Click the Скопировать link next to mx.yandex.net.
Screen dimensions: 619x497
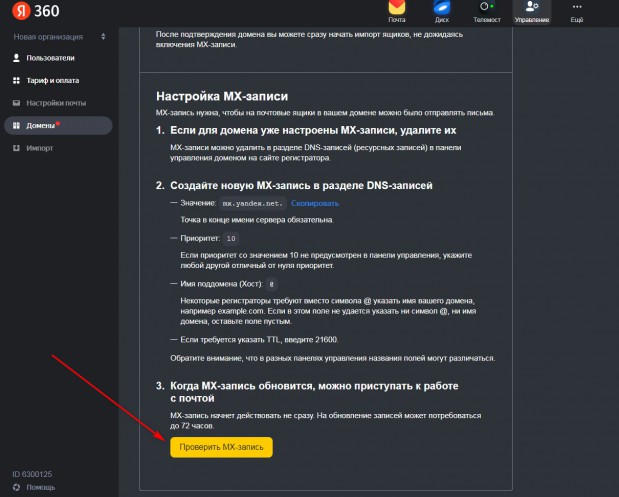coord(315,203)
